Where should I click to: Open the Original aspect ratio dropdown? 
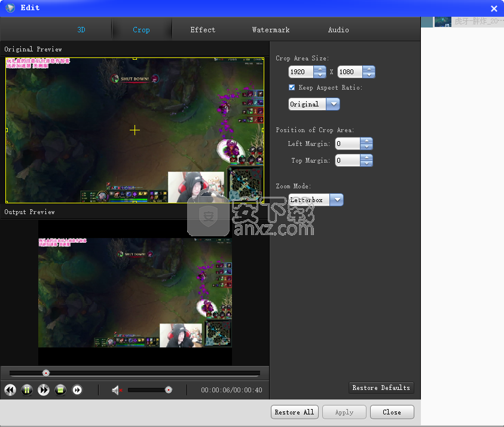pos(333,104)
